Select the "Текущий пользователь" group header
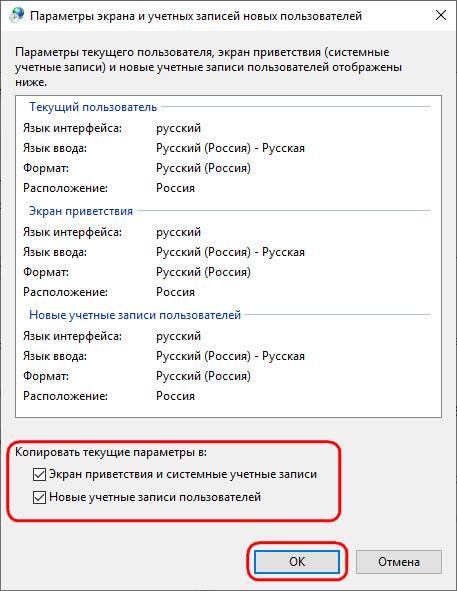The image size is (457, 591). [x=93, y=107]
